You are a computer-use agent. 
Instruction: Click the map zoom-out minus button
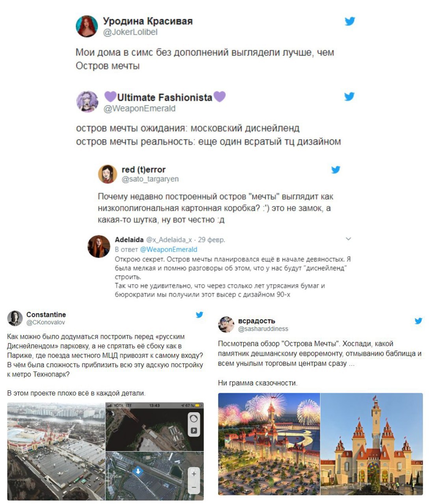coord(194,487)
